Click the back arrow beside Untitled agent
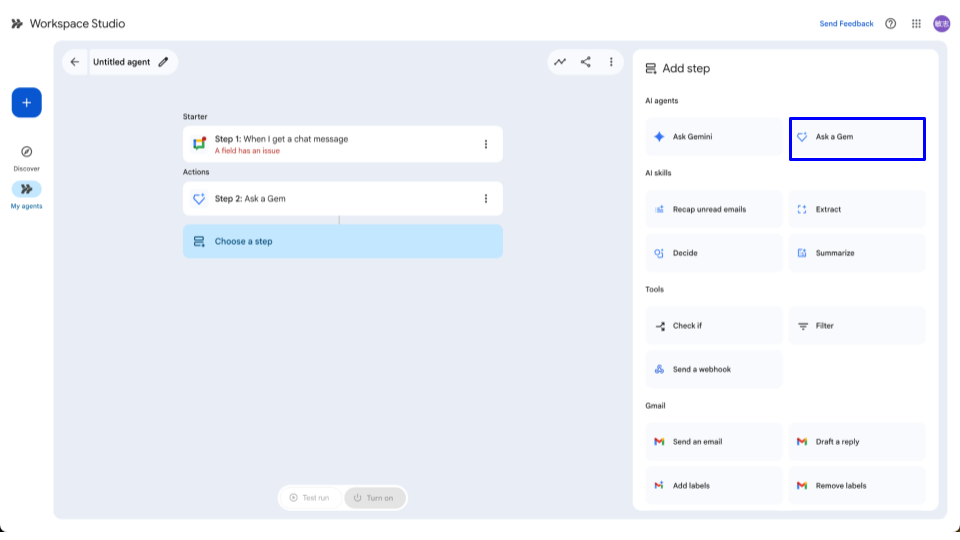Screen dimensions: 960x540 tap(75, 62)
